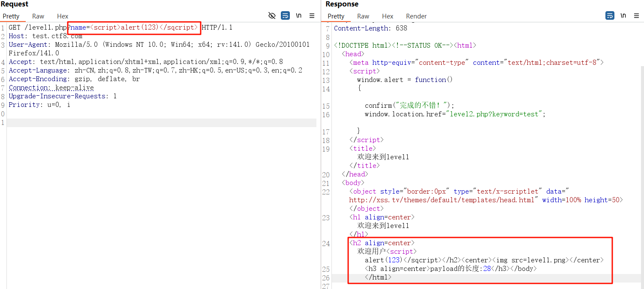Switch to the Raw tab in Request panel
This screenshot has width=644, height=289.
click(38, 16)
